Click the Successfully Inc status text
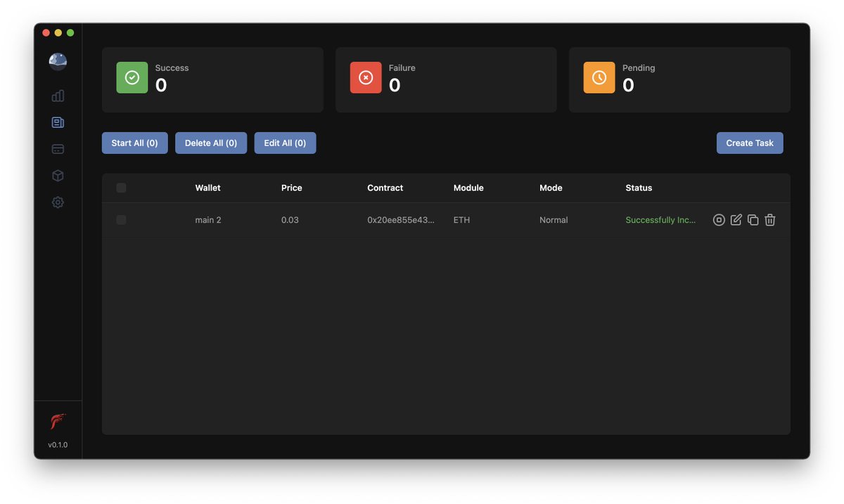The image size is (844, 504). tap(660, 219)
